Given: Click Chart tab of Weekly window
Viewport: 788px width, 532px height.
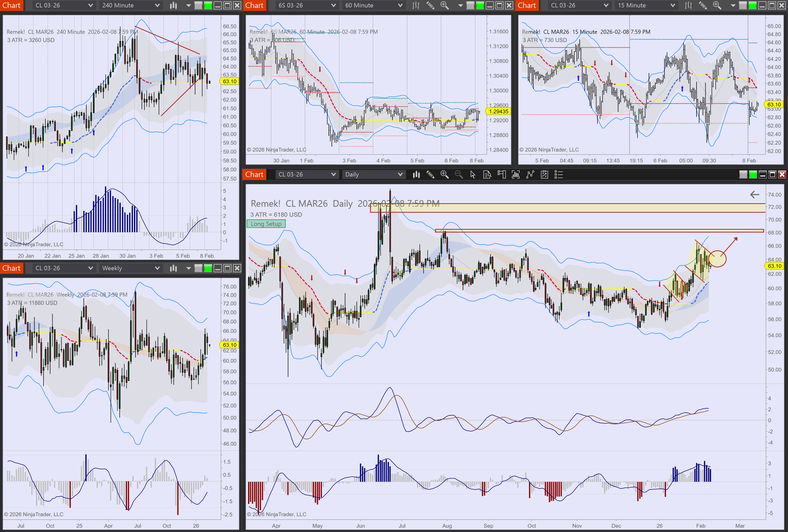Looking at the screenshot, I should 12,268.
